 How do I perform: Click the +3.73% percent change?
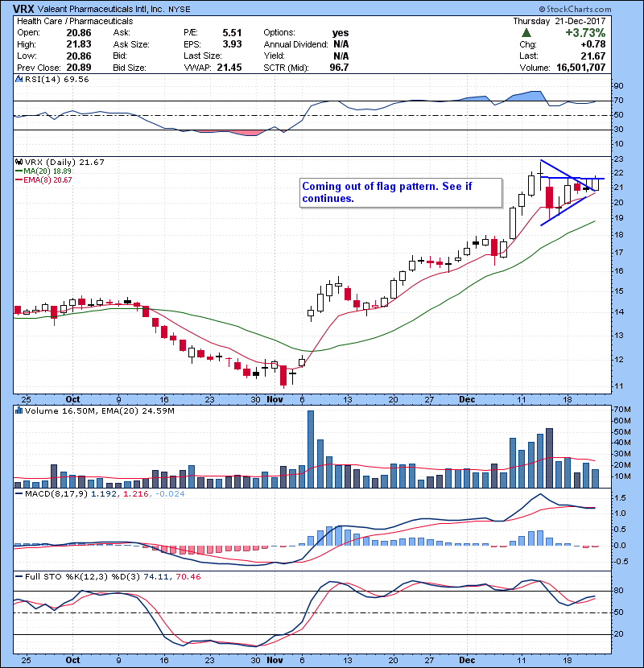tap(585, 33)
